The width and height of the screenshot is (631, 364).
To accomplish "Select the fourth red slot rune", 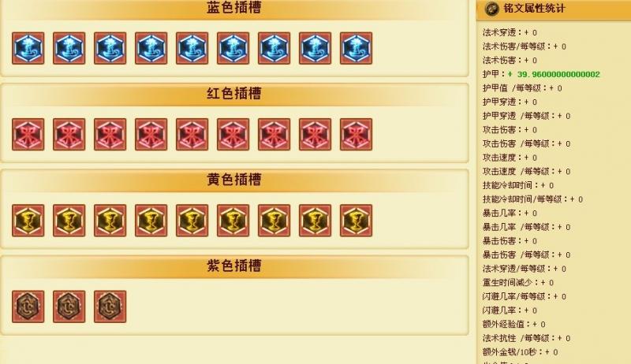I will (x=151, y=134).
